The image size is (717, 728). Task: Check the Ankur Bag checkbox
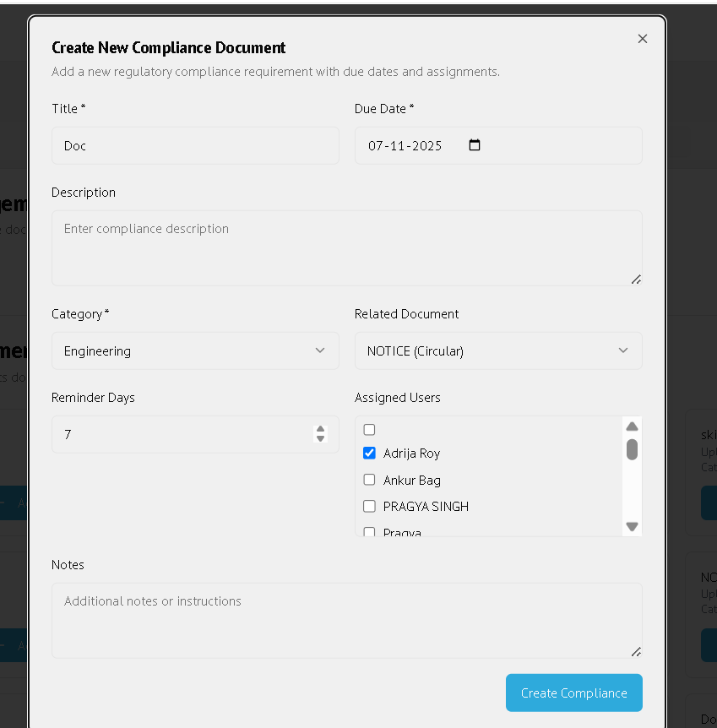tap(369, 480)
